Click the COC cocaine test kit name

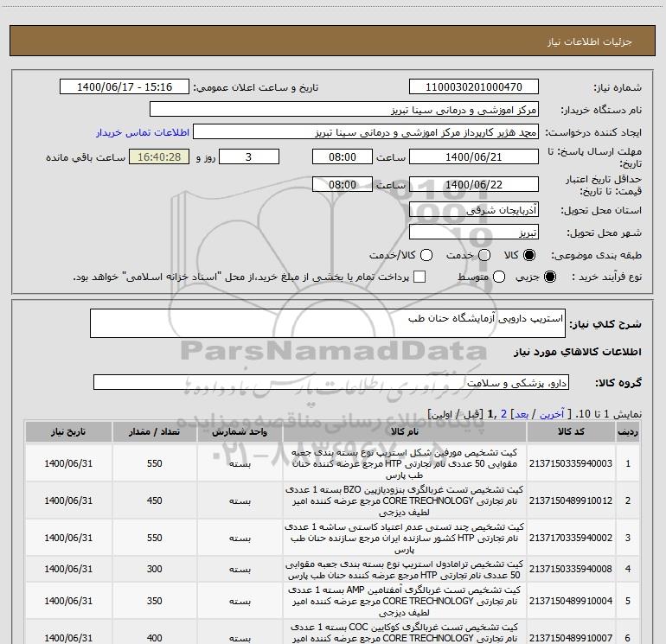[405, 633]
